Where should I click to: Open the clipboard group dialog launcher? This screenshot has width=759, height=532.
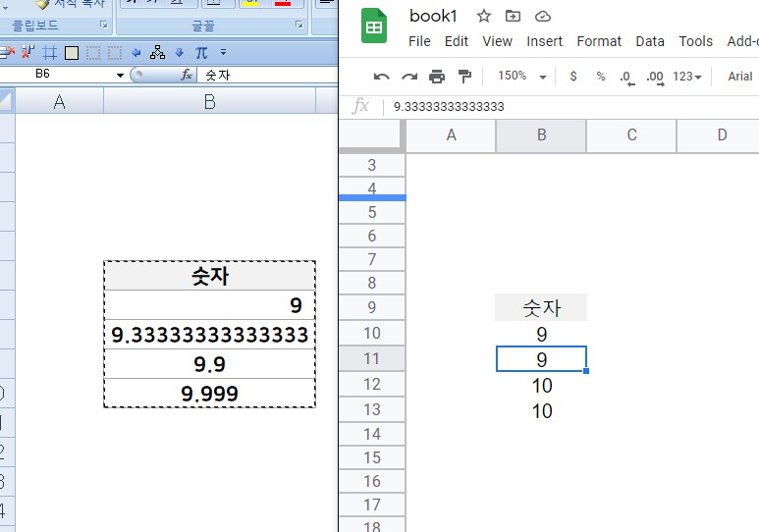point(103,25)
